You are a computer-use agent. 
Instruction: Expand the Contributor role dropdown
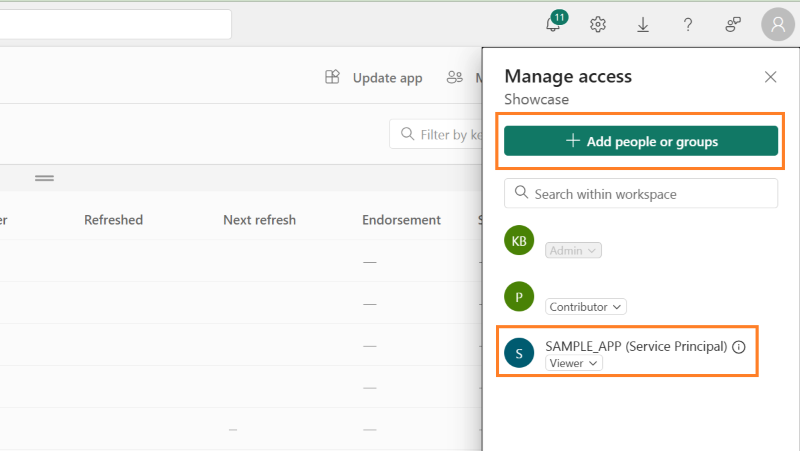tap(586, 307)
